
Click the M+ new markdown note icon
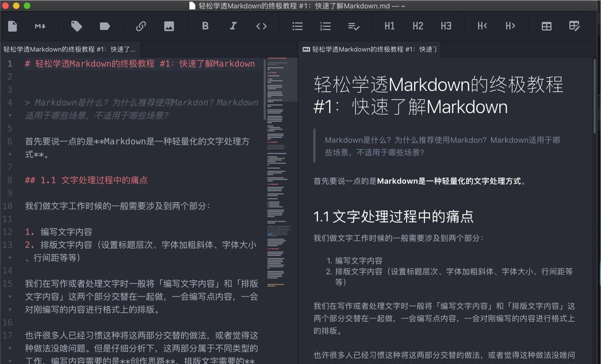pos(40,26)
